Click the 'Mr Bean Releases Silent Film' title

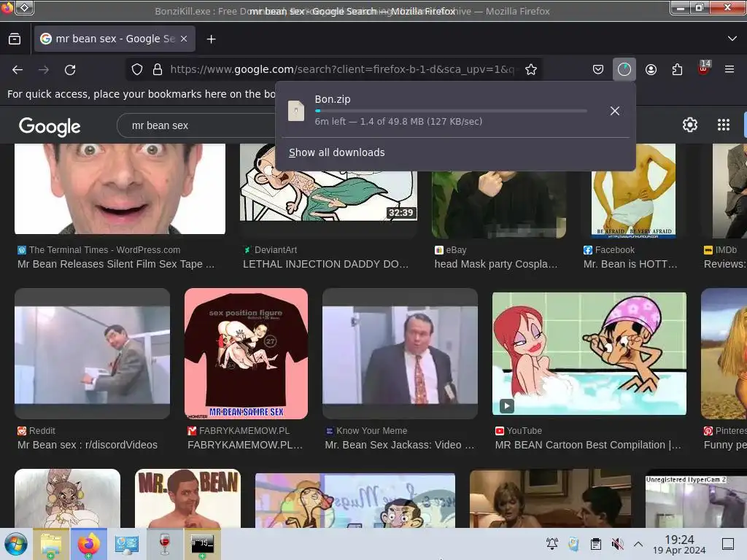[116, 264]
